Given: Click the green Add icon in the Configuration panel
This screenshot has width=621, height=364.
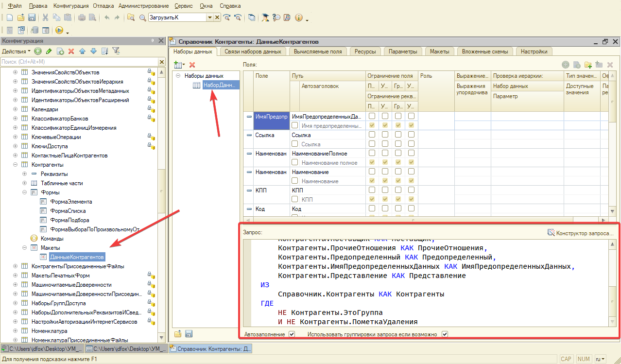Looking at the screenshot, I should click(x=38, y=51).
